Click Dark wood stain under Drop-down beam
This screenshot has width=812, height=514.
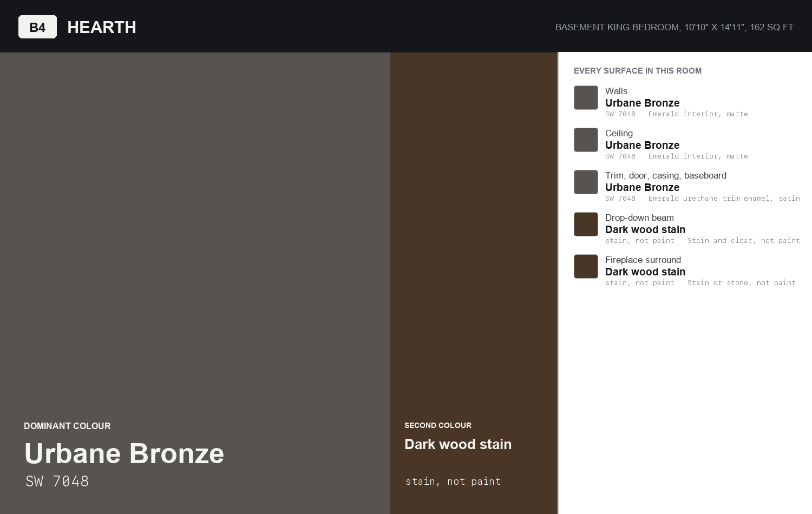point(645,229)
